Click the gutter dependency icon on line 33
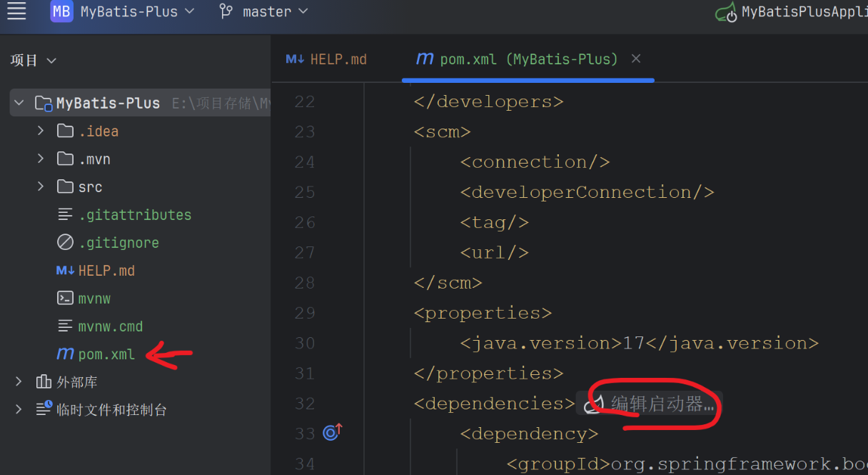868x475 pixels. (x=333, y=432)
